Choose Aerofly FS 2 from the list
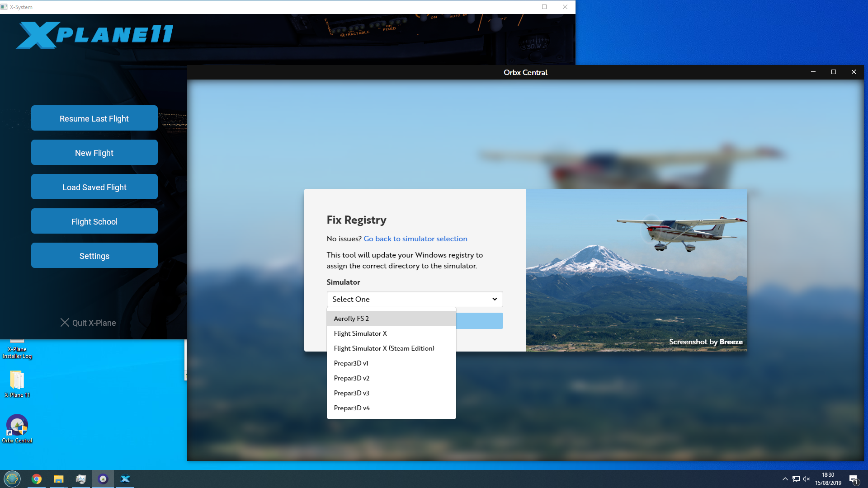The height and width of the screenshot is (488, 868). tap(391, 318)
